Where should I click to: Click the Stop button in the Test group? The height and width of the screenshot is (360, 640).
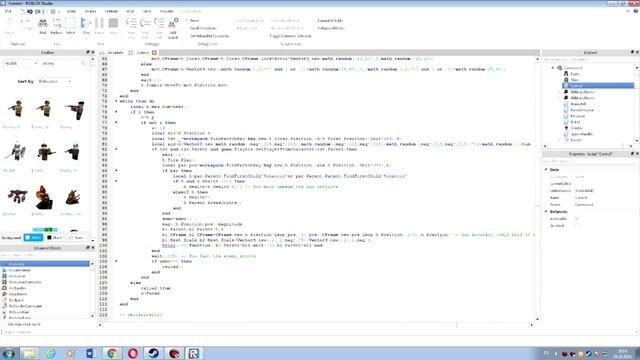click(113, 27)
